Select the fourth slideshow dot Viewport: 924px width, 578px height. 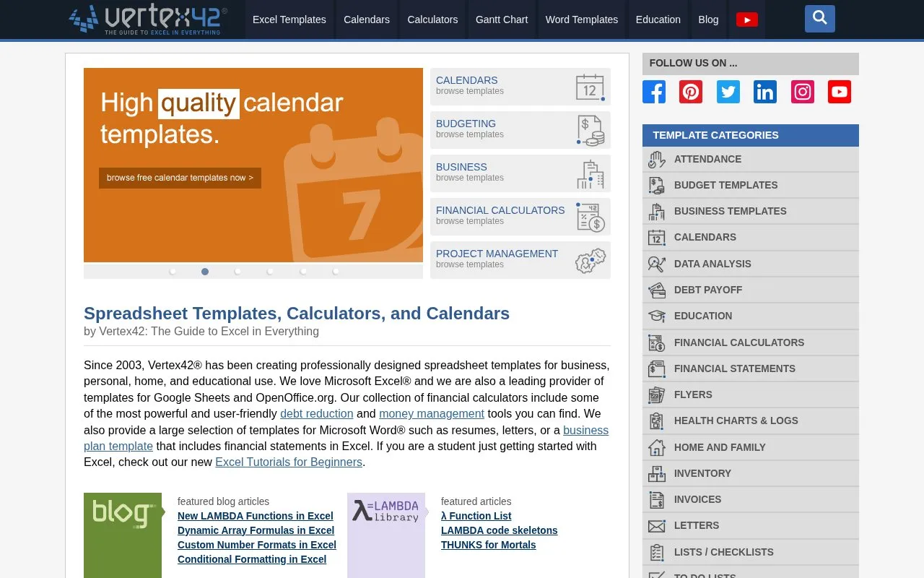click(x=270, y=272)
